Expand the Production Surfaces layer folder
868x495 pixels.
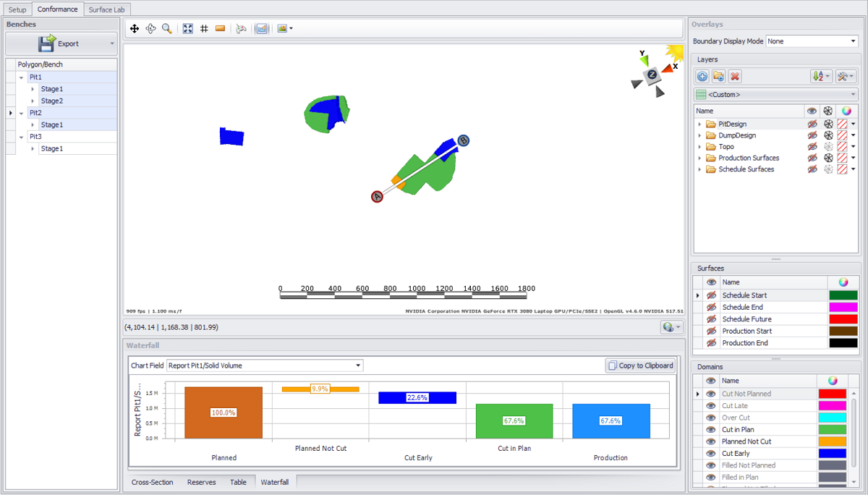point(699,158)
